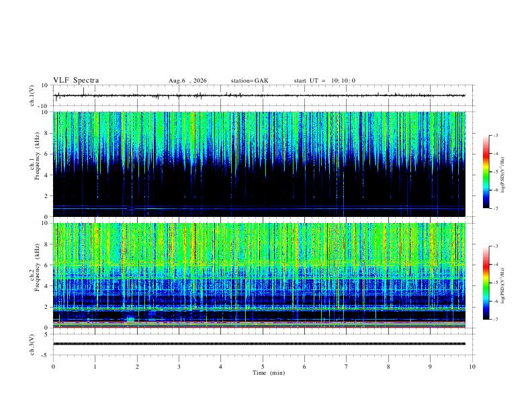
Task: Click the 0 minute tick on the time axis
Action: coord(53,367)
